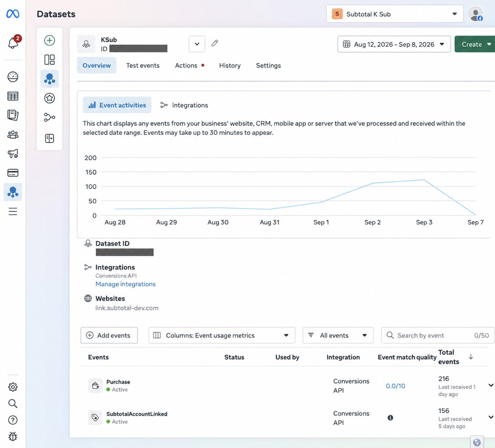Switch to the Actions tab

click(x=186, y=65)
